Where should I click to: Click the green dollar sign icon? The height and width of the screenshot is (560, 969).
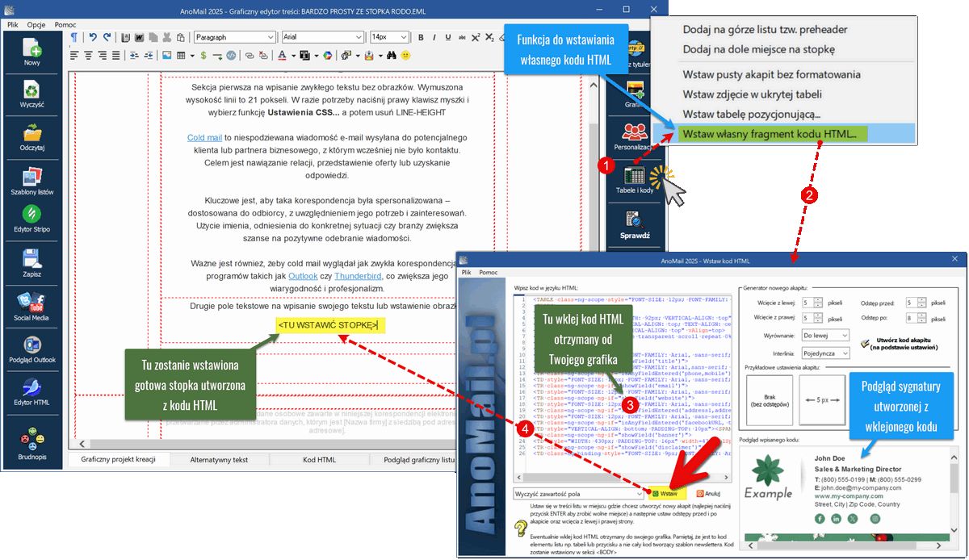[203, 55]
